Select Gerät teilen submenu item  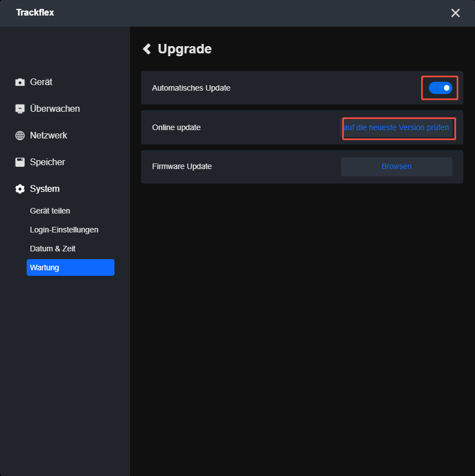coord(50,211)
